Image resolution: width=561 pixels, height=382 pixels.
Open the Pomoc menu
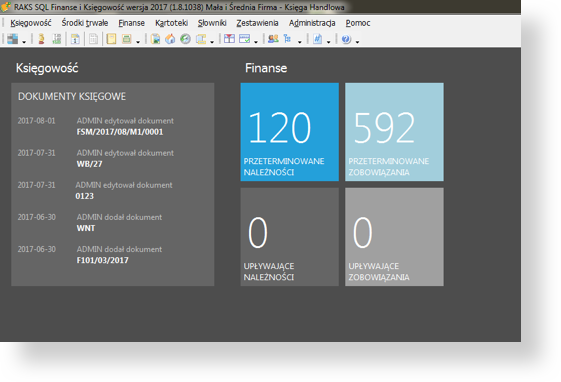[358, 23]
